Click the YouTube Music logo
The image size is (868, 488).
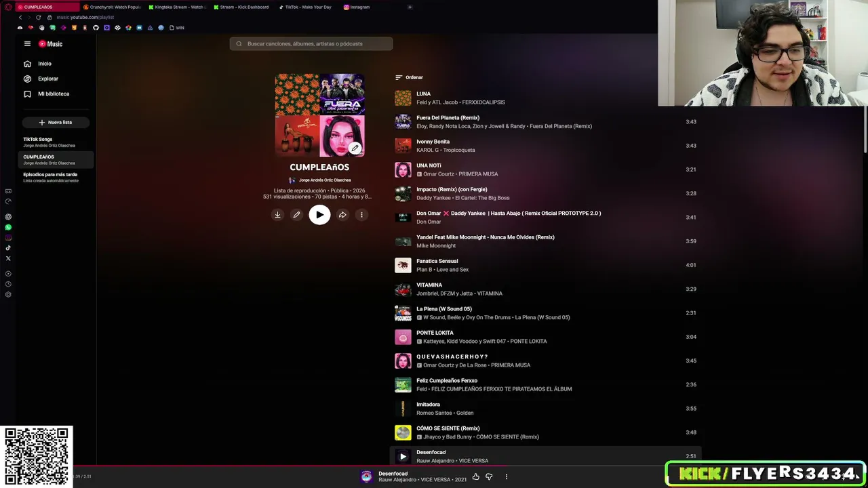50,44
